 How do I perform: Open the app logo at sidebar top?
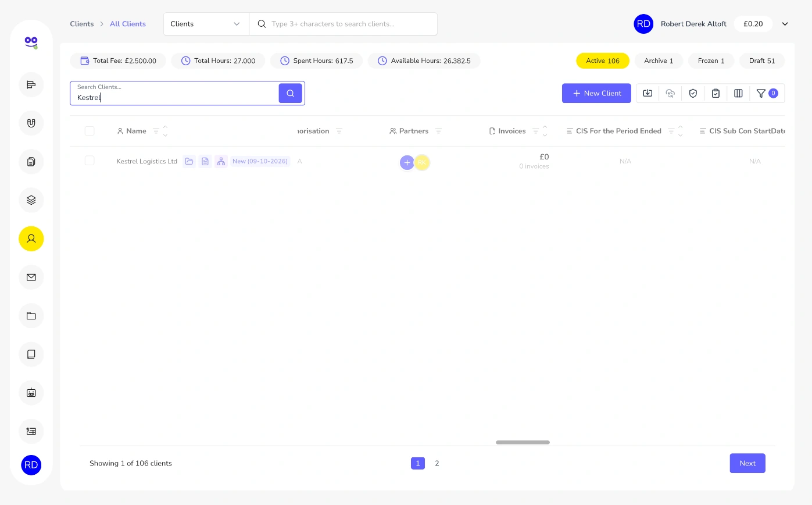click(31, 42)
